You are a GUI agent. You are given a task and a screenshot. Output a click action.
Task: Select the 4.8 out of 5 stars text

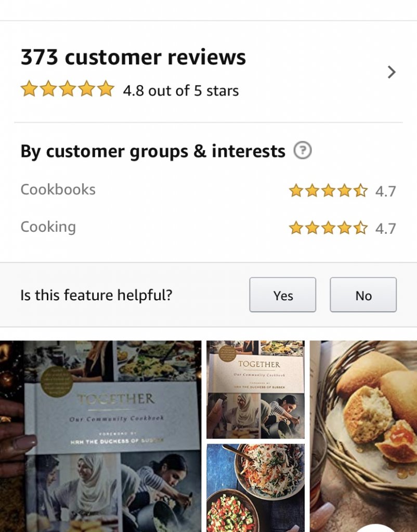pos(180,90)
